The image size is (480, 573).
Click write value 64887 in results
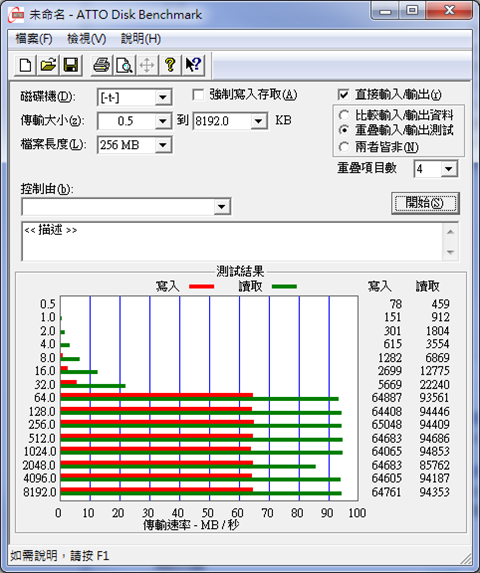pos(387,398)
